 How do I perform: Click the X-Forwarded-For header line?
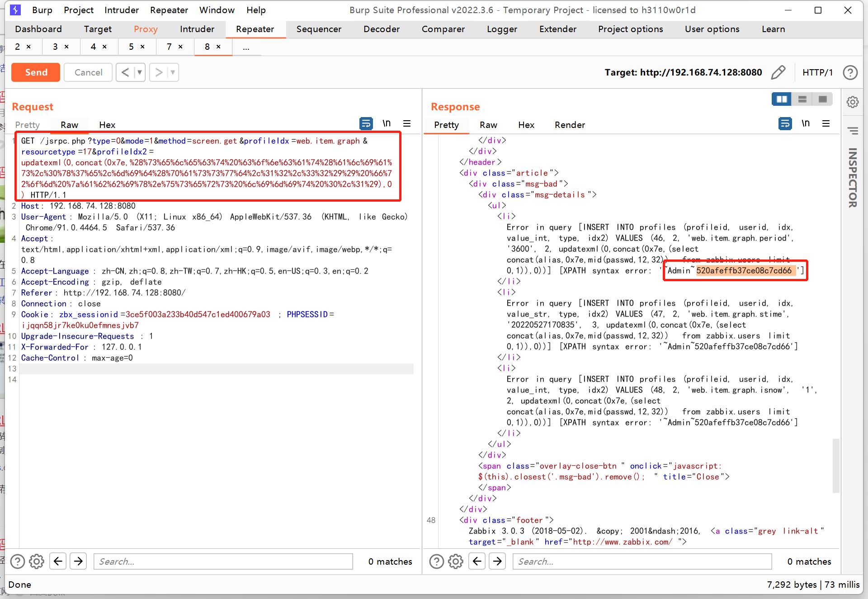click(x=81, y=347)
